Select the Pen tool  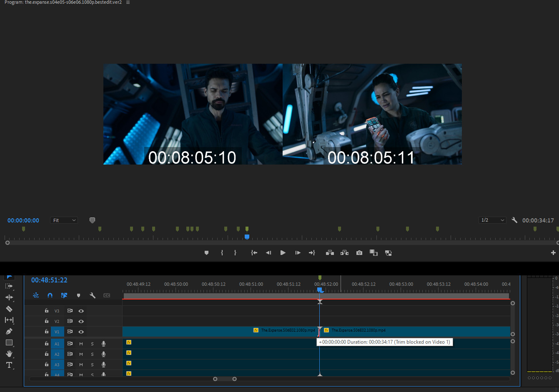(9, 331)
